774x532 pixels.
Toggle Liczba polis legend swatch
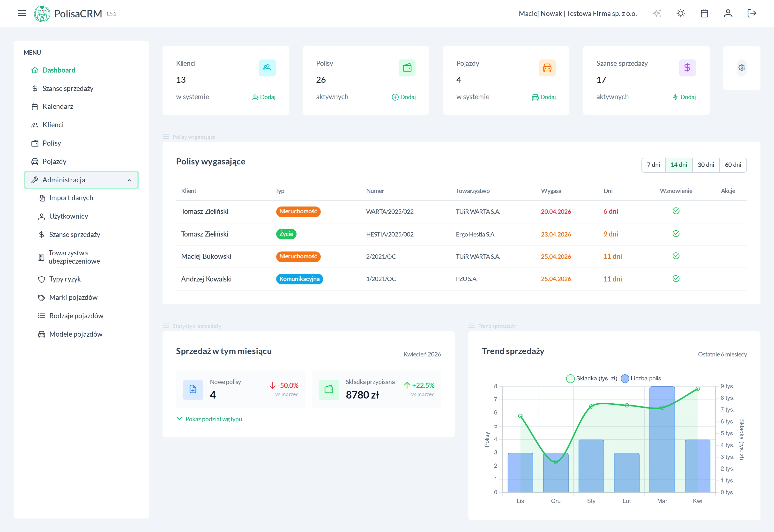pos(625,378)
